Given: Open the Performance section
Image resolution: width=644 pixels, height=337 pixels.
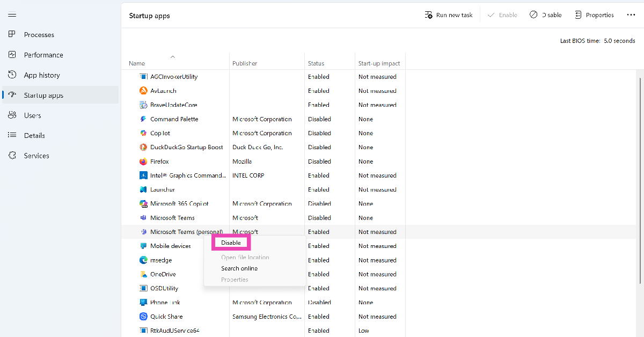Looking at the screenshot, I should click(x=43, y=55).
